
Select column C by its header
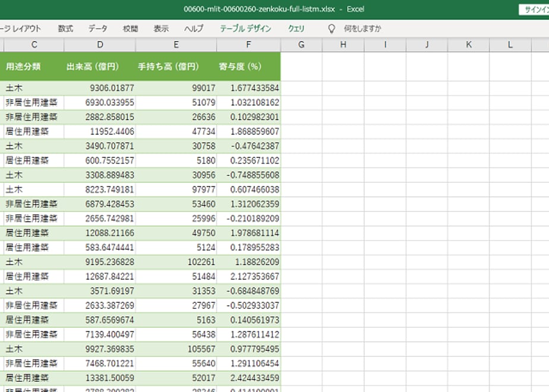click(34, 45)
